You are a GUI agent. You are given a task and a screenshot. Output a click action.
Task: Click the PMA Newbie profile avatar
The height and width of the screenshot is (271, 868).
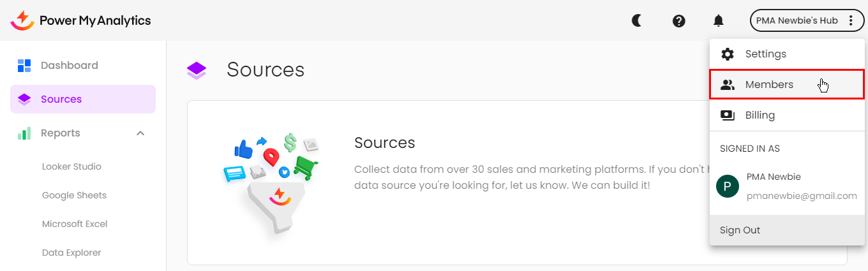(x=728, y=186)
